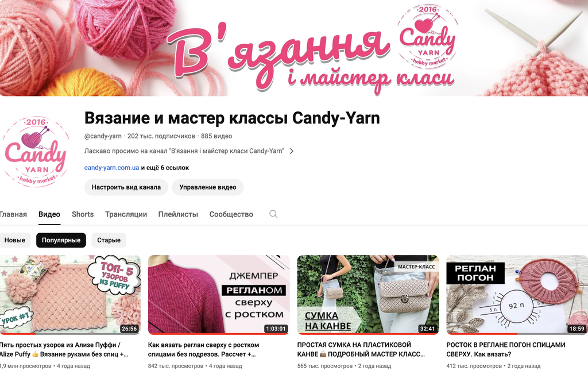This screenshot has width=588, height=382.
Task: Click the Управление видео button
Action: [x=208, y=187]
